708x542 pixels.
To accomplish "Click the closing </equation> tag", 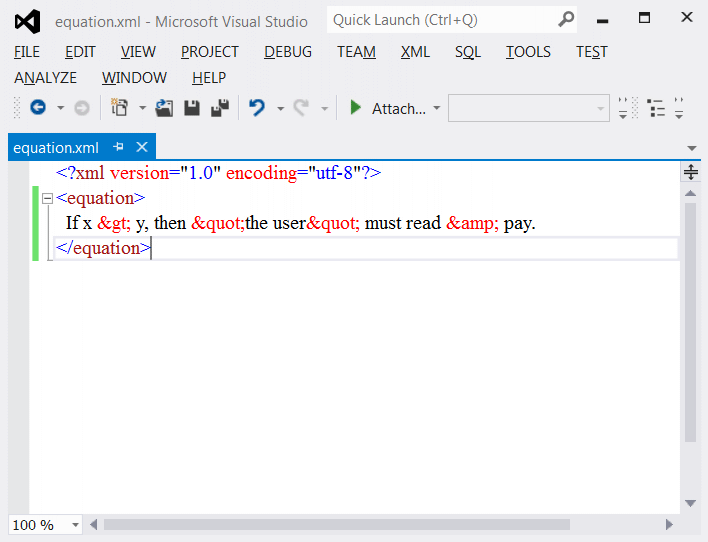I will click(103, 248).
